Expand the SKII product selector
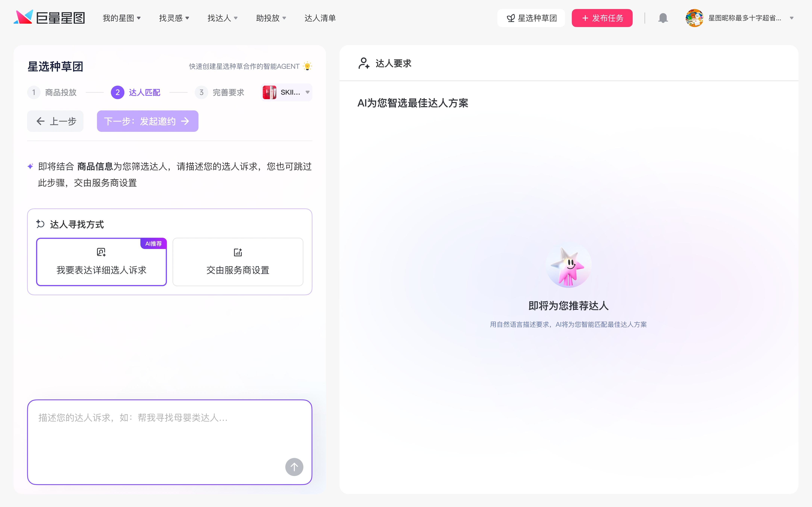This screenshot has height=507, width=812. (286, 92)
